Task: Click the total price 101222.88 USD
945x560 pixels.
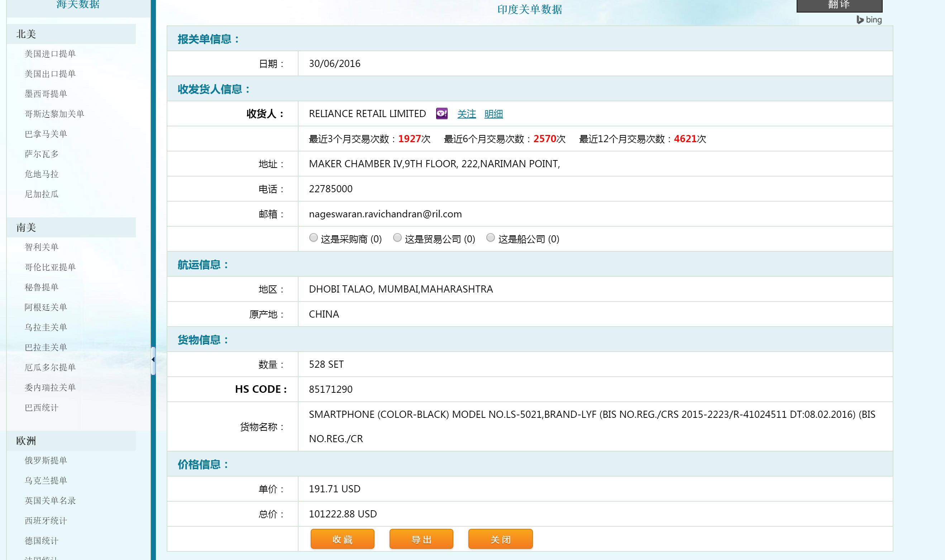Action: coord(343,514)
